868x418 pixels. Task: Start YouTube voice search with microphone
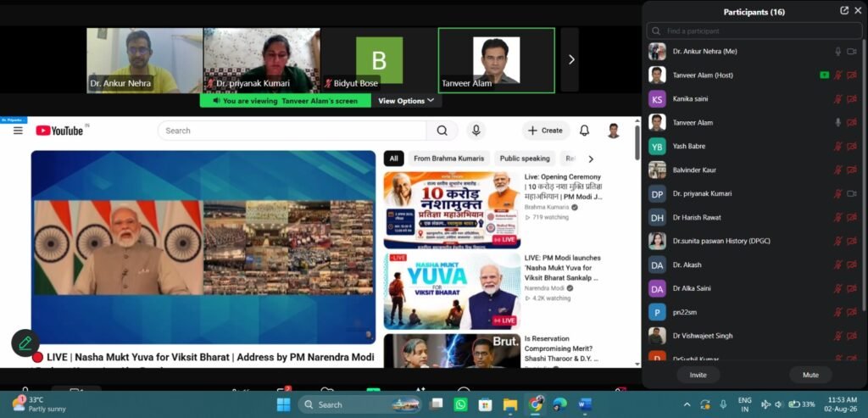point(476,131)
